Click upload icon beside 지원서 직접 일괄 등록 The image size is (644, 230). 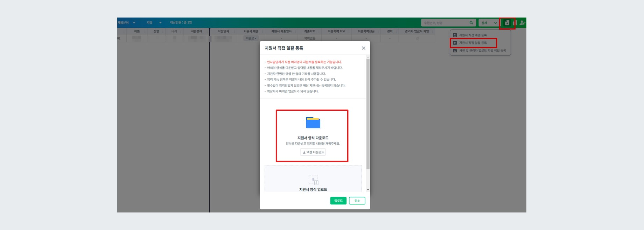(x=455, y=43)
